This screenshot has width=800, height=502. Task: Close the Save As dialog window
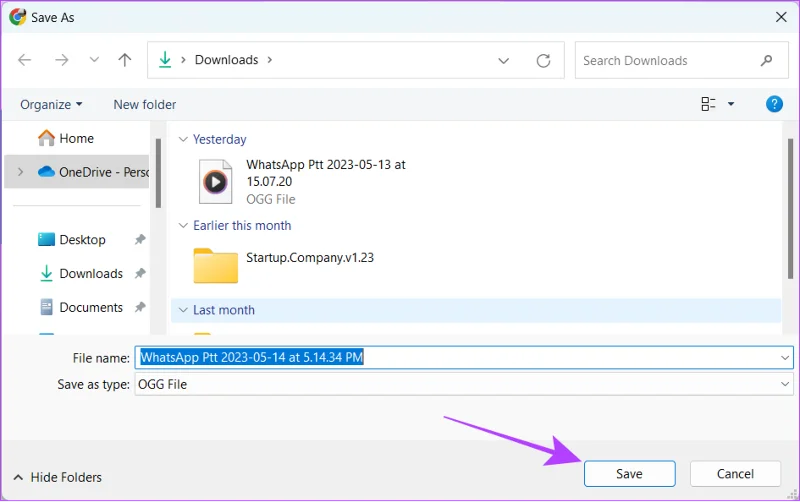pyautogui.click(x=781, y=17)
